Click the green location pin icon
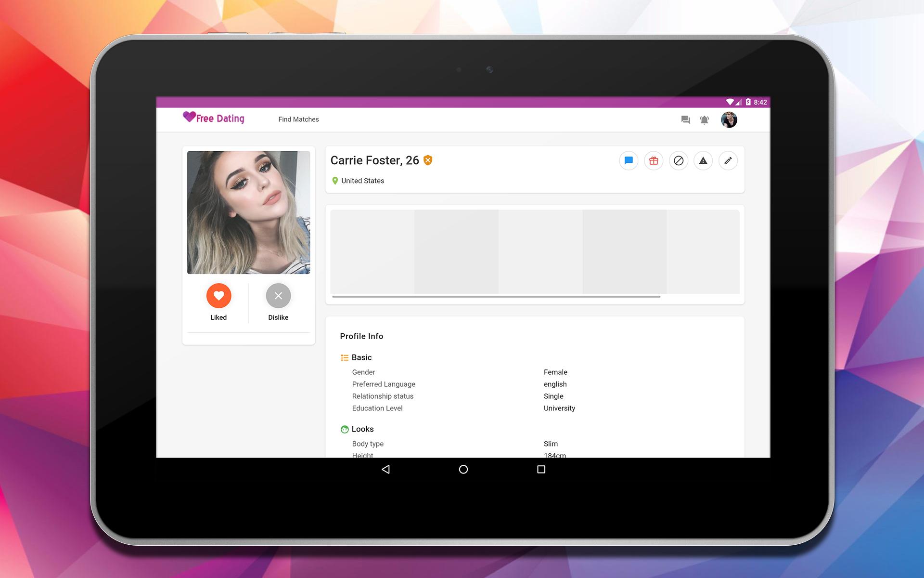This screenshot has height=578, width=924. (335, 181)
